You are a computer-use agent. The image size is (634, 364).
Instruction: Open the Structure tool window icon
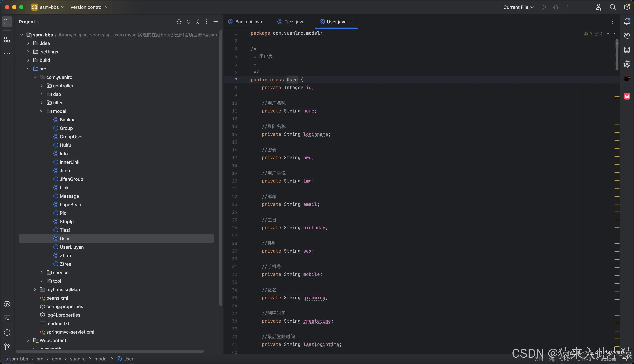tap(7, 40)
